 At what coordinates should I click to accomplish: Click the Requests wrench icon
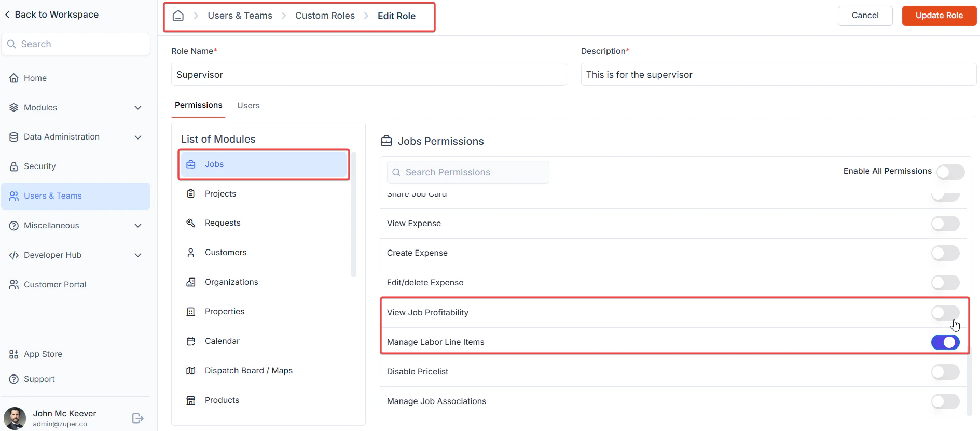tap(191, 223)
